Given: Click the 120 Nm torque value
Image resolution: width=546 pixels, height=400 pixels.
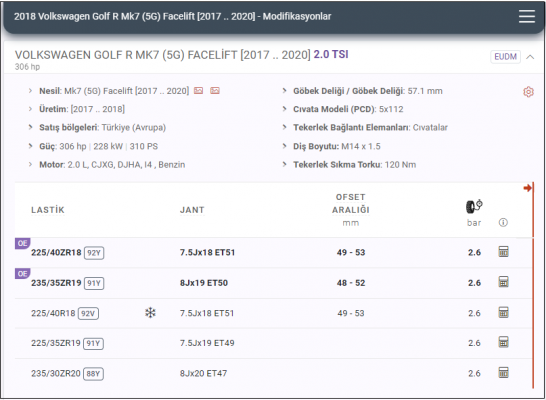Looking at the screenshot, I should click(x=400, y=164).
